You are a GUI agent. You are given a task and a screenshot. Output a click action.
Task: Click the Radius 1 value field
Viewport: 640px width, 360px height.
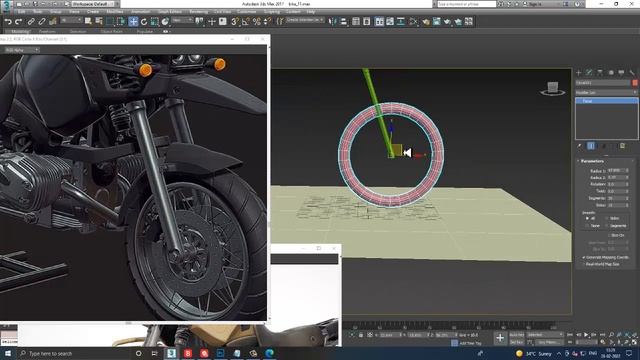click(x=616, y=170)
